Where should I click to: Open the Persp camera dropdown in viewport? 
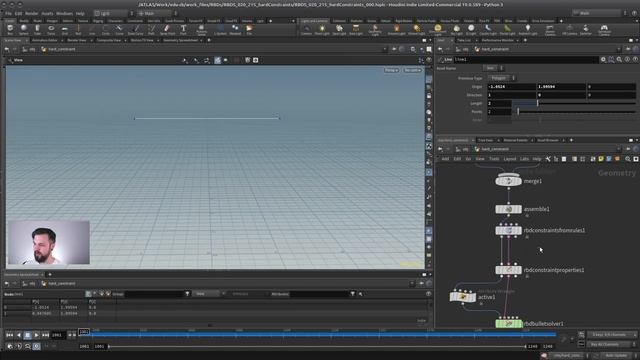(391, 70)
